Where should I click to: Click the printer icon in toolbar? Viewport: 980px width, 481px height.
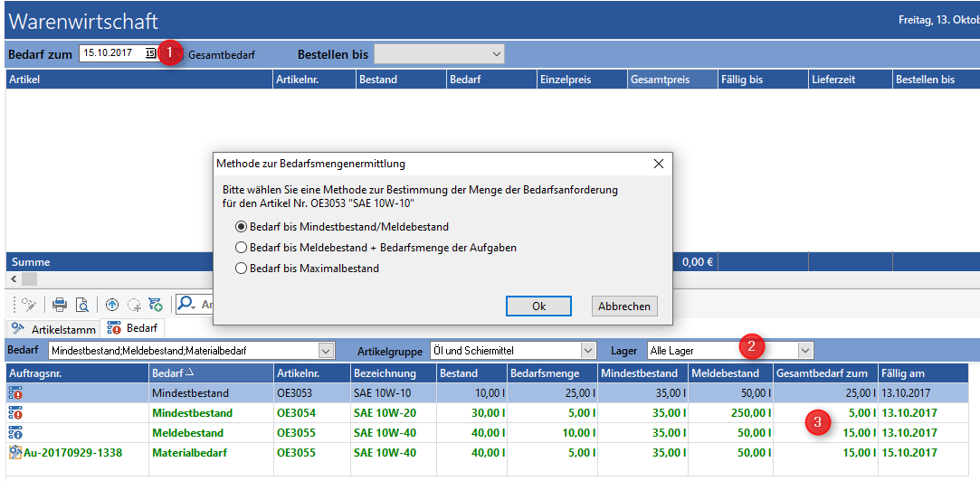pos(60,304)
